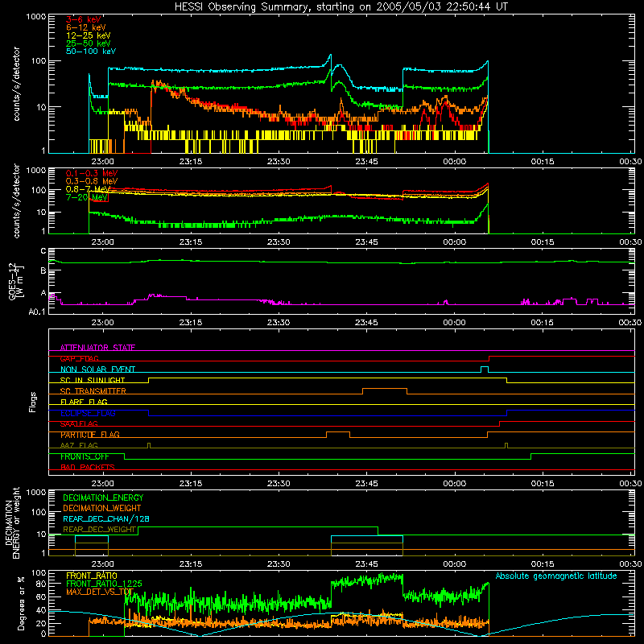Click the 0.1-0.3 MeV legend label
Viewport: 644px width, 644px height.
click(92, 173)
